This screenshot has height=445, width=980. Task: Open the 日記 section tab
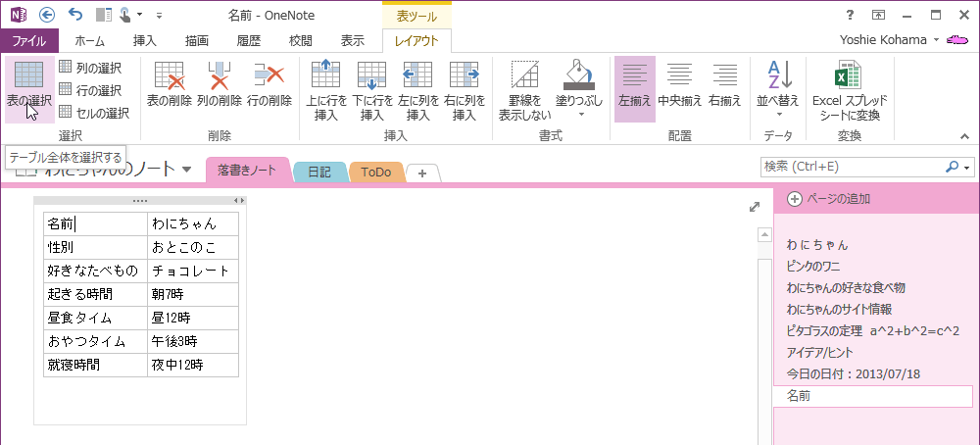(319, 173)
